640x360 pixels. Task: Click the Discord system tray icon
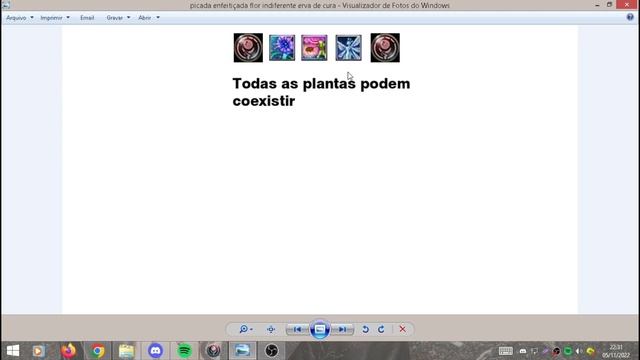click(523, 351)
